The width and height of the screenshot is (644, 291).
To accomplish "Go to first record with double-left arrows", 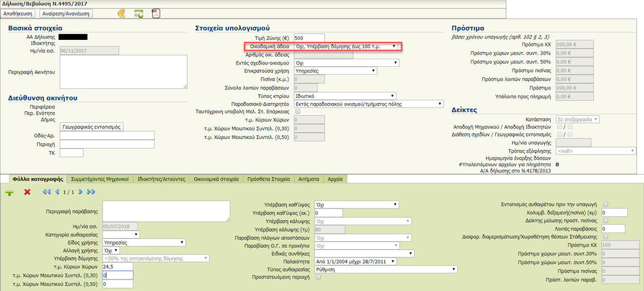I will click(x=46, y=192).
